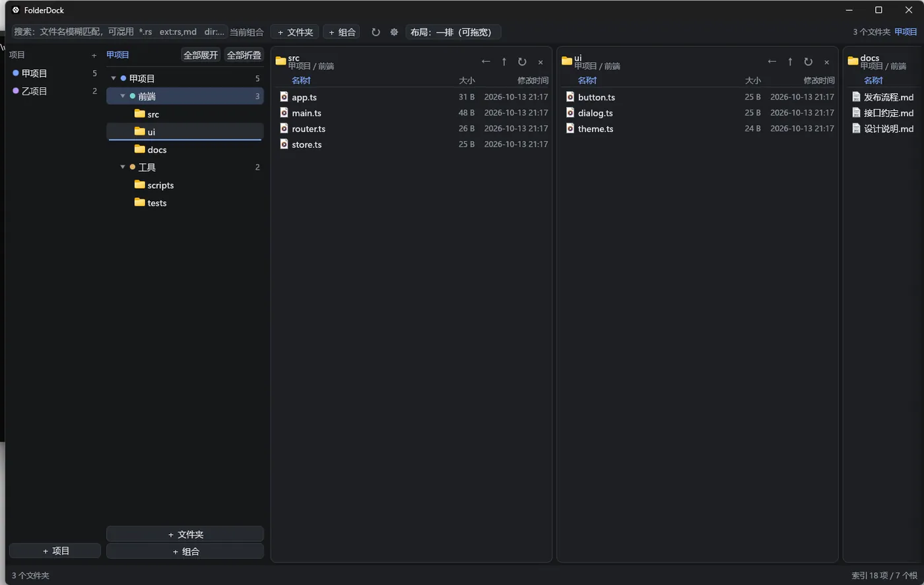Close the src folder panel
Image resolution: width=924 pixels, height=585 pixels.
pos(541,62)
